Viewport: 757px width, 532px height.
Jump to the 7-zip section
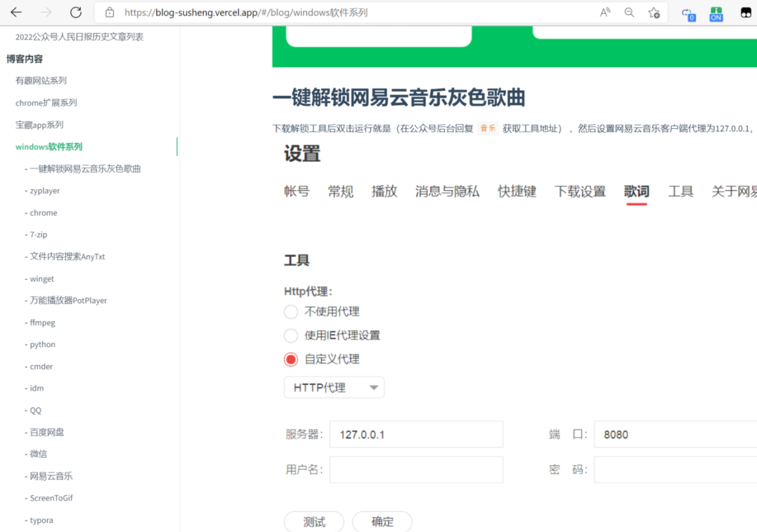click(x=39, y=235)
